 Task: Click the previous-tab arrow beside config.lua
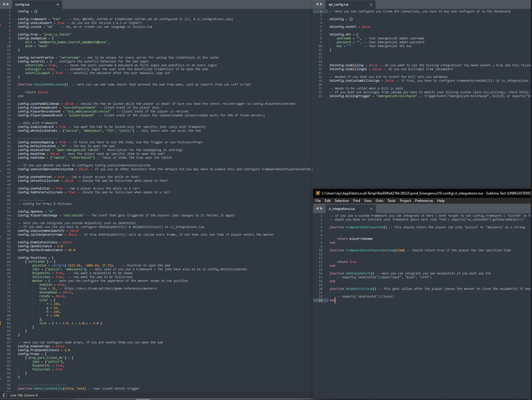[4, 4]
